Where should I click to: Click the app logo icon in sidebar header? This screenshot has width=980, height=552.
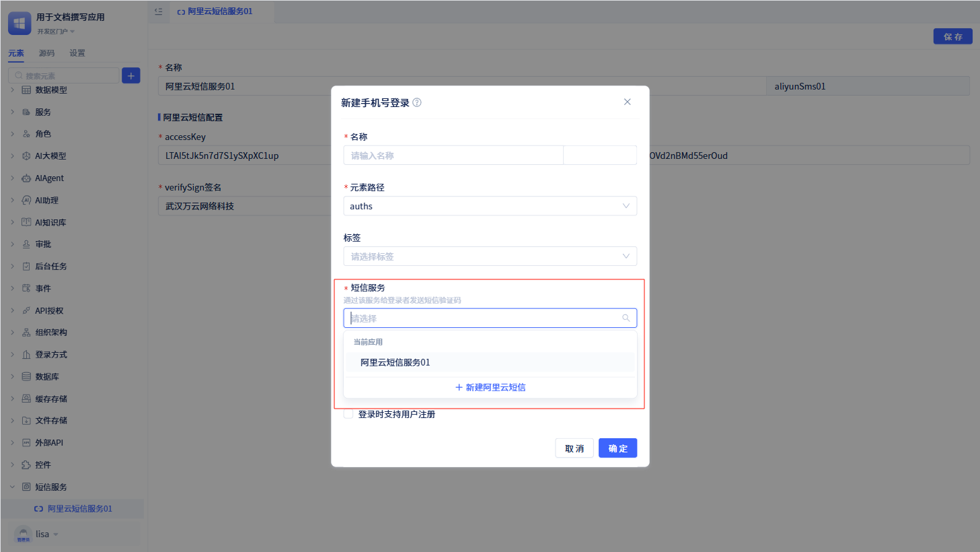[20, 24]
